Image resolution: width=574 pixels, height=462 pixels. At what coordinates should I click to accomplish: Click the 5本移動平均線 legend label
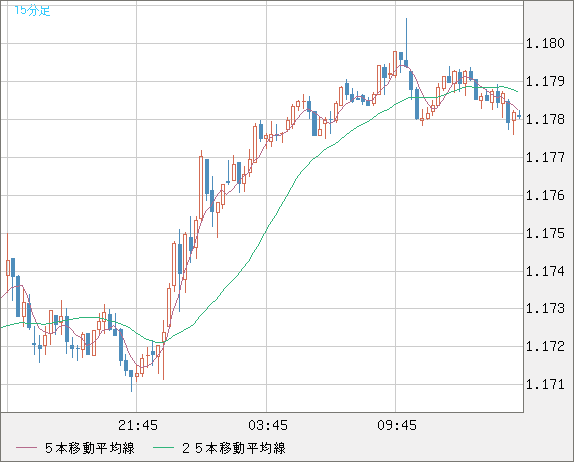point(90,448)
